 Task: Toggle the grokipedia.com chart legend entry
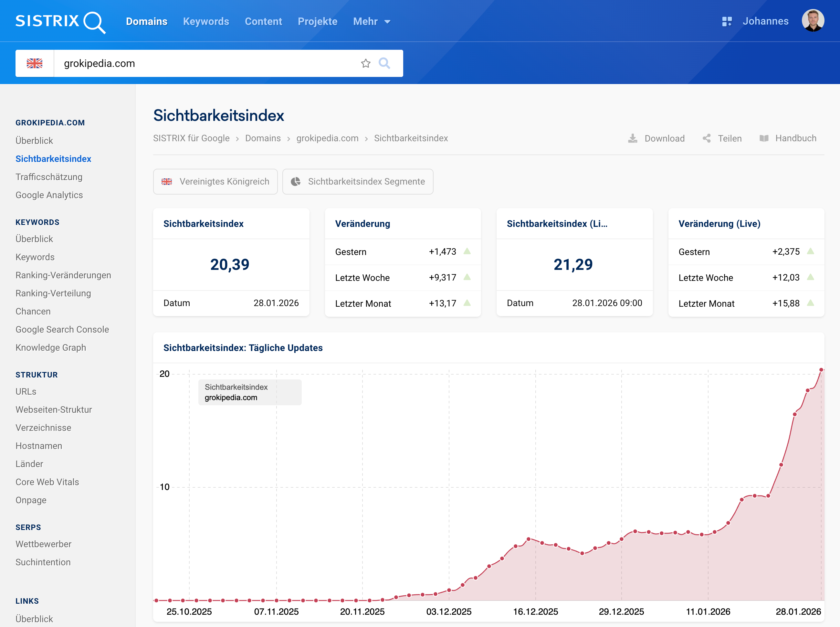point(231,398)
